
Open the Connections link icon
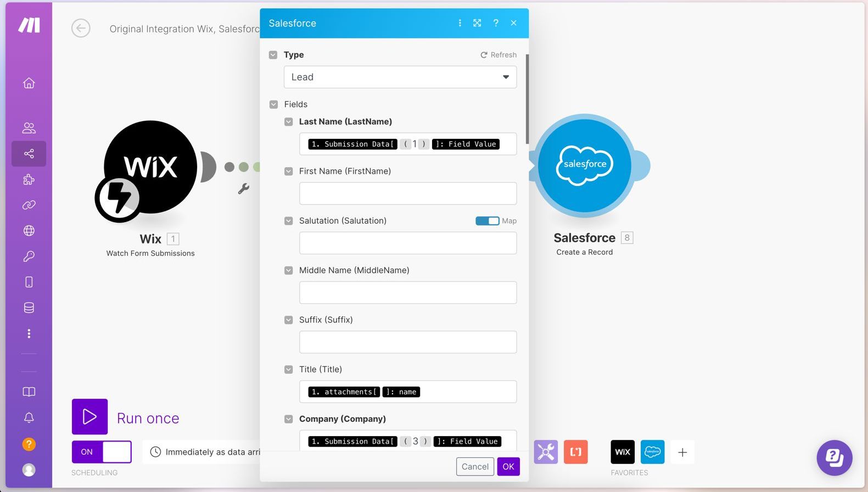29,205
